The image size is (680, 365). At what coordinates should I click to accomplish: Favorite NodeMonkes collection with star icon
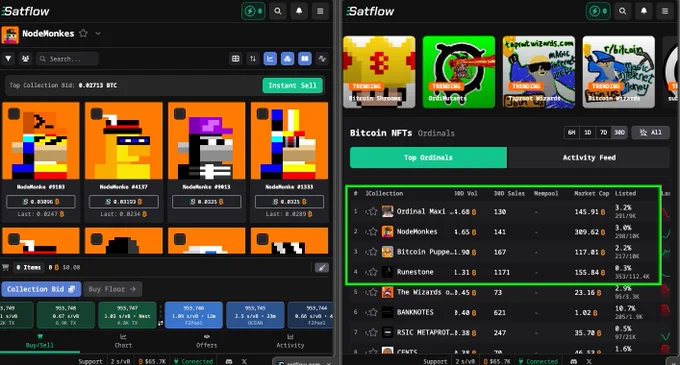[83, 33]
